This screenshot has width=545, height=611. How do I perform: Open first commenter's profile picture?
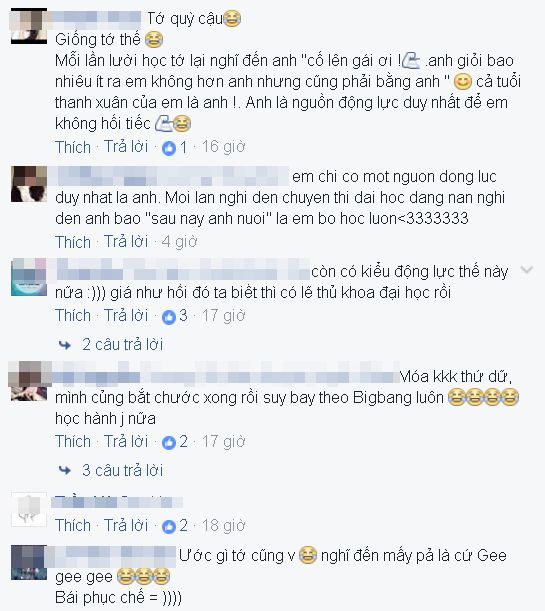29,26
